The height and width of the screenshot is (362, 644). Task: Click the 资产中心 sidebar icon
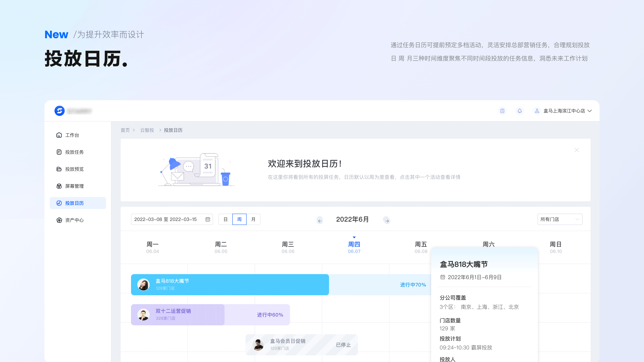tap(59, 220)
